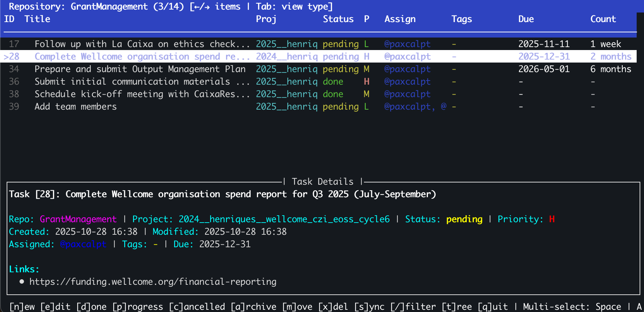
Task: Click the [m]ove shortcut
Action: coord(297,307)
